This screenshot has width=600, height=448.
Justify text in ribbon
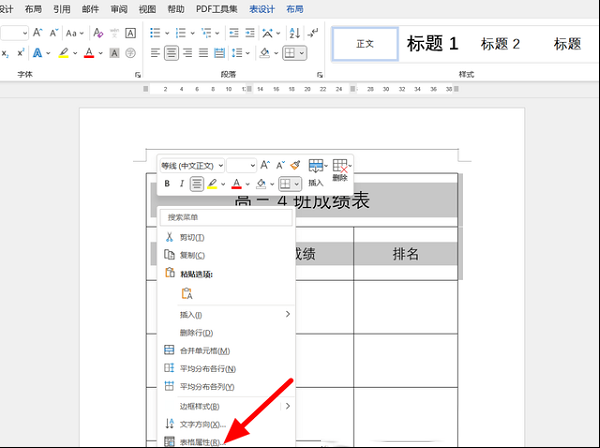tap(203, 53)
